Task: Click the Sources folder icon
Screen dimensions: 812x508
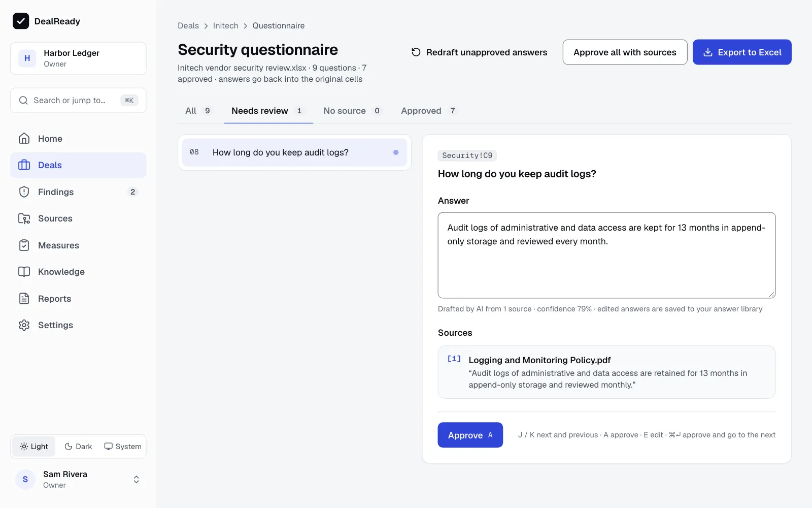Action: [24, 218]
